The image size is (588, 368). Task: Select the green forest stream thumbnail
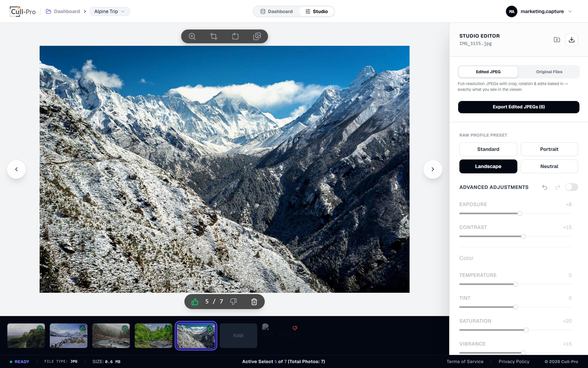tap(153, 336)
